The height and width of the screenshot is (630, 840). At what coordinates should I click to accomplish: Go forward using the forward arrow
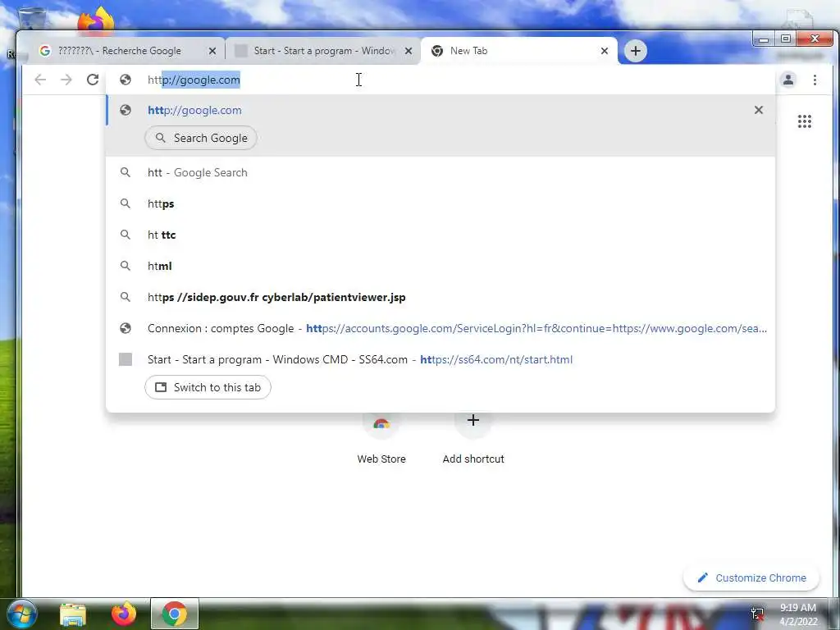[66, 80]
